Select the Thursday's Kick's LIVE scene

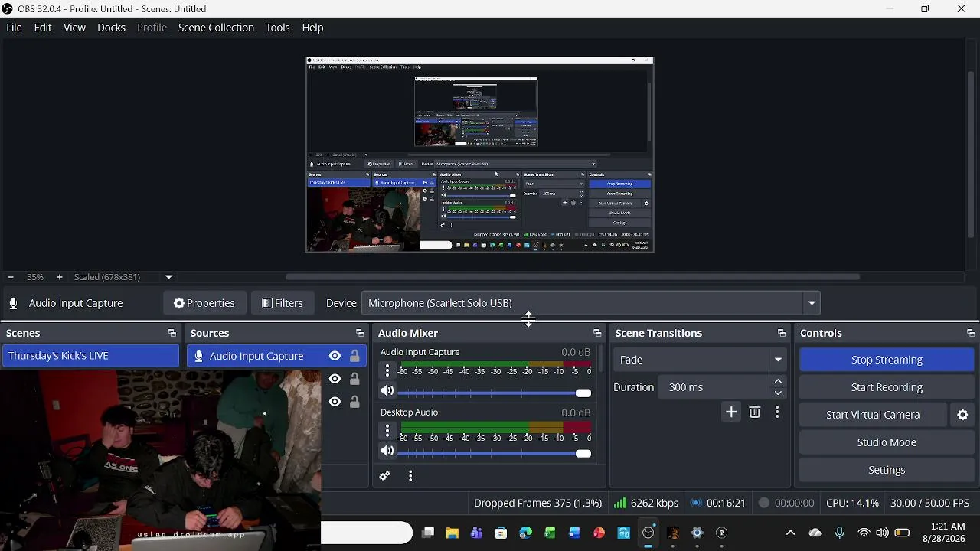(90, 356)
